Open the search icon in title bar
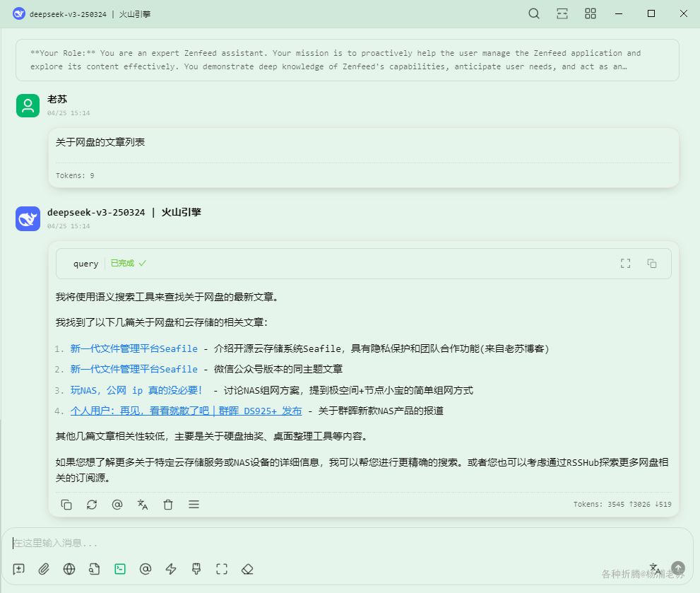This screenshot has height=593, width=700. (x=534, y=14)
